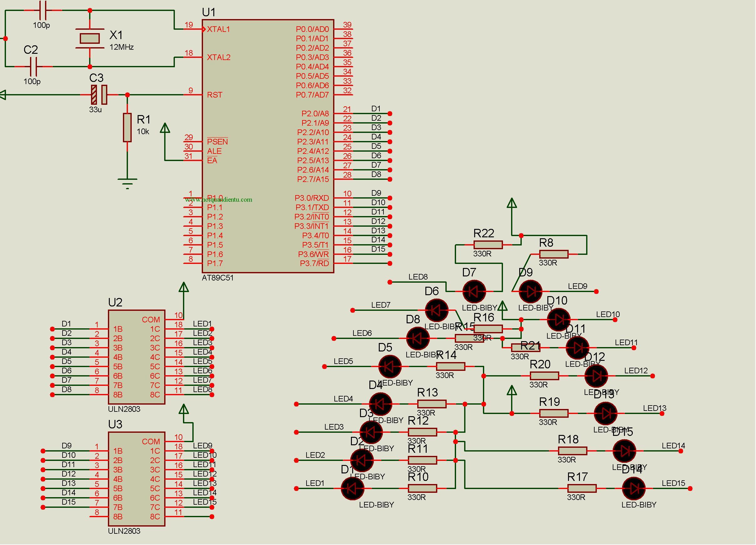Select resistor R8 330R
Viewport: 756px width, 545px height.
tap(554, 254)
